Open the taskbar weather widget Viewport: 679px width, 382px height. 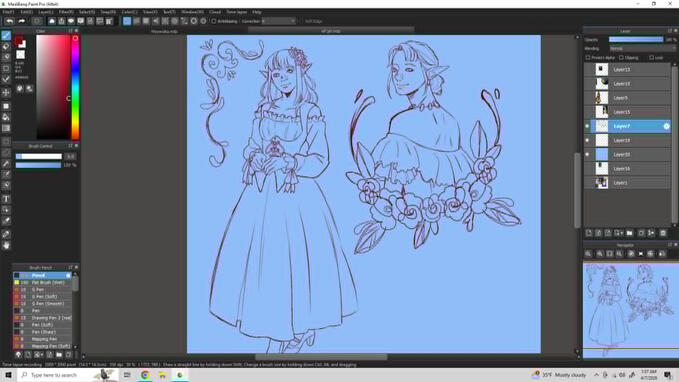coord(560,375)
